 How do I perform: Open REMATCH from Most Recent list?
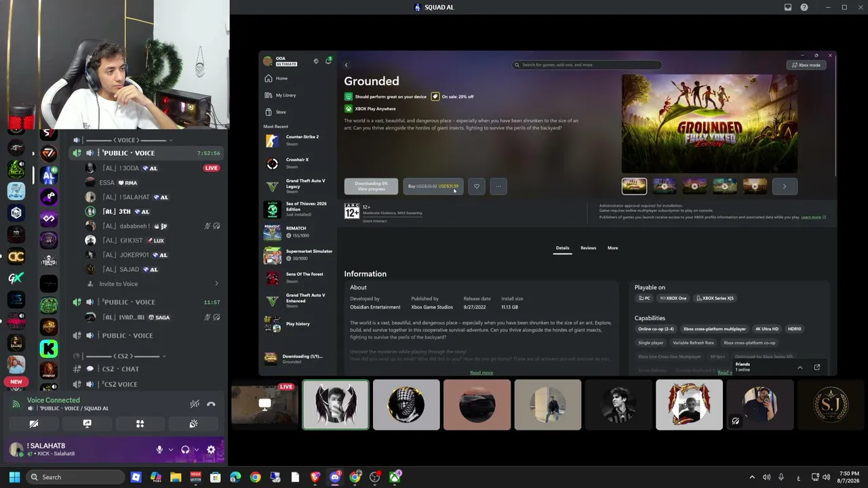(x=298, y=232)
